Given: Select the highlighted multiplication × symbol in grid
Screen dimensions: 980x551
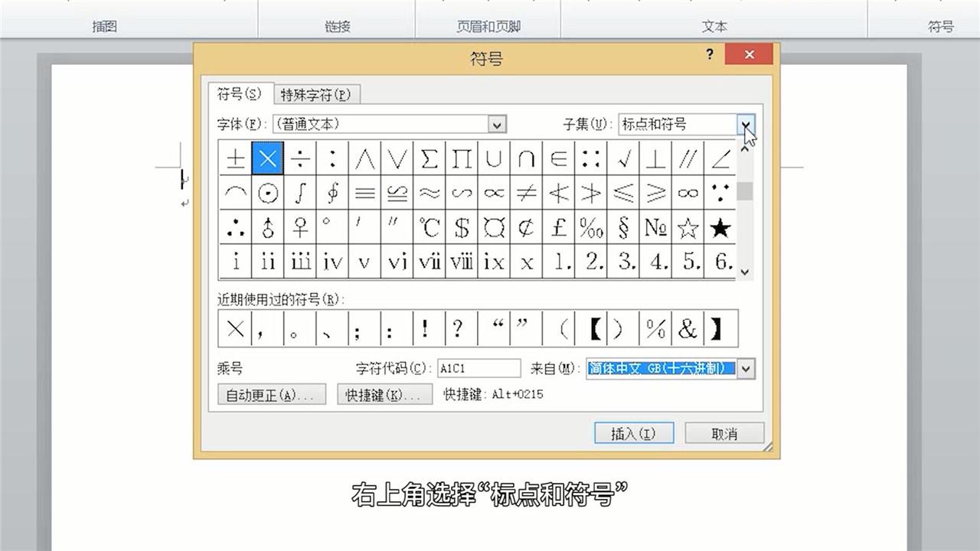Looking at the screenshot, I should coord(267,158).
